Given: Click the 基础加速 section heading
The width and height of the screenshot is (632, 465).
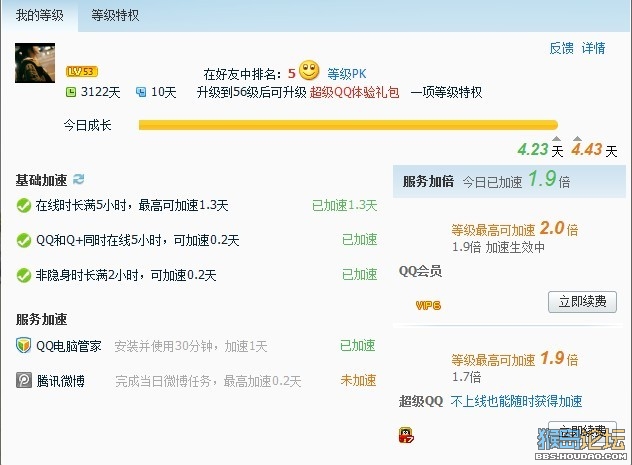Looking at the screenshot, I should pos(41,180).
